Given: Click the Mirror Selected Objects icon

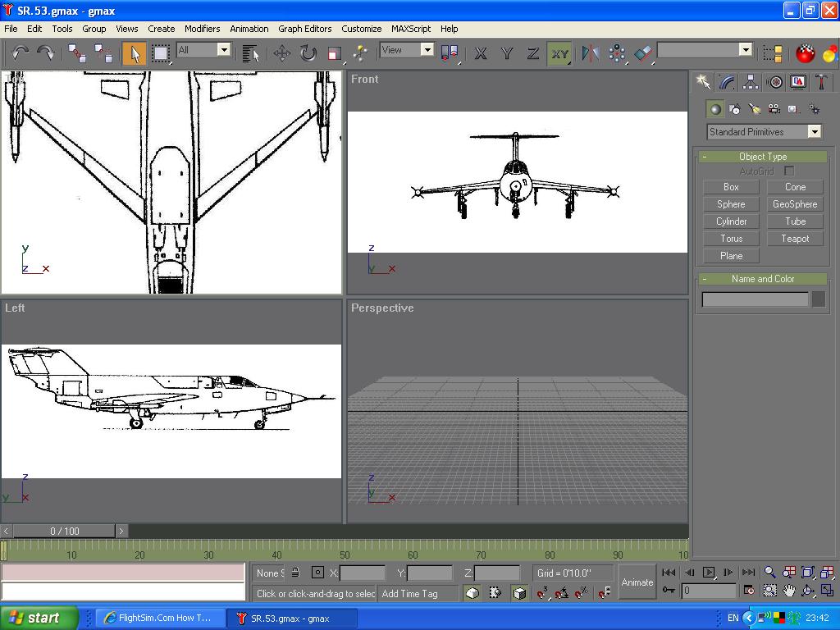Looking at the screenshot, I should coord(590,53).
